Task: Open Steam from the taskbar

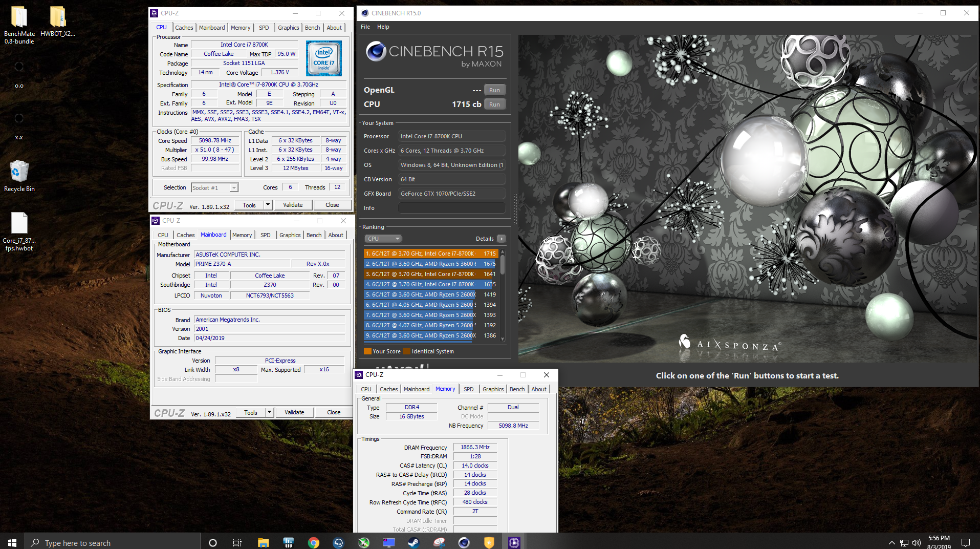Action: pyautogui.click(x=413, y=542)
